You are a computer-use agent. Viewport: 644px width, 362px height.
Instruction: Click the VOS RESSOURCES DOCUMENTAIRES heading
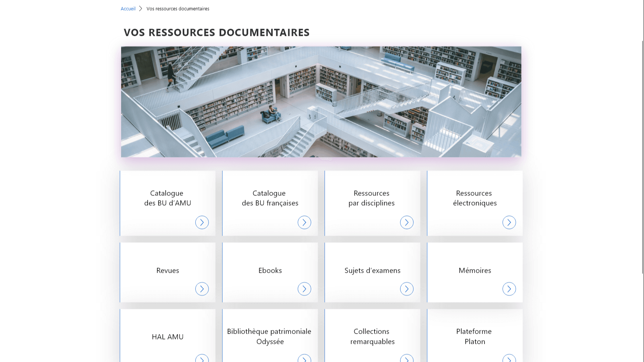point(217,32)
